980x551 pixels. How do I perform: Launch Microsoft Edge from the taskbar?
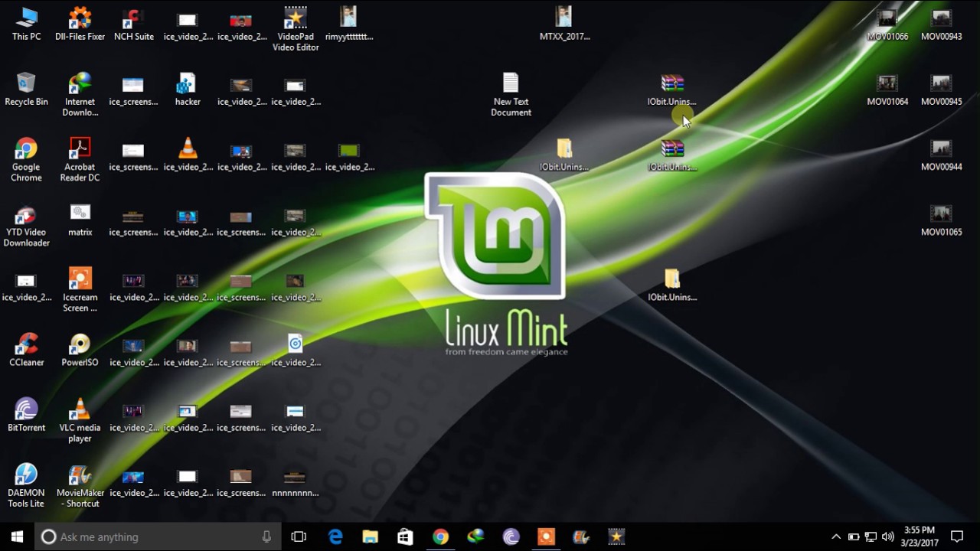coord(335,536)
